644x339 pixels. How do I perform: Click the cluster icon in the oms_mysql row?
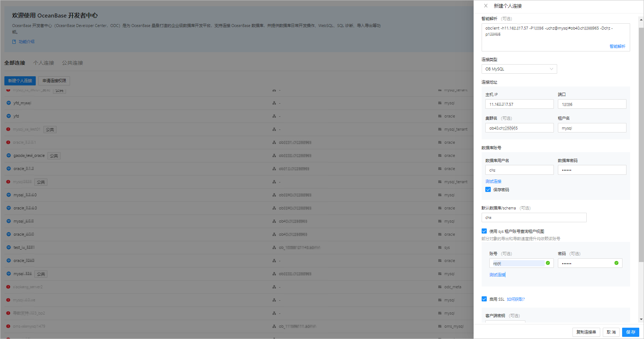click(x=274, y=326)
